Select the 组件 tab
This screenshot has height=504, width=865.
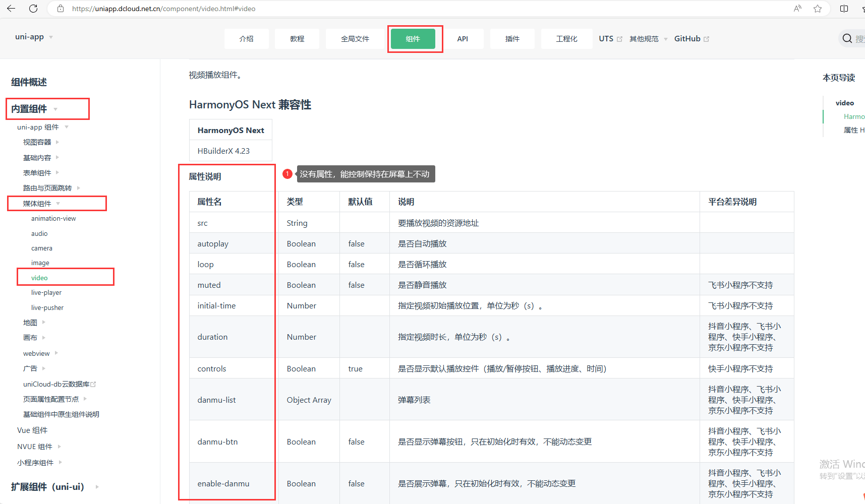pyautogui.click(x=413, y=39)
